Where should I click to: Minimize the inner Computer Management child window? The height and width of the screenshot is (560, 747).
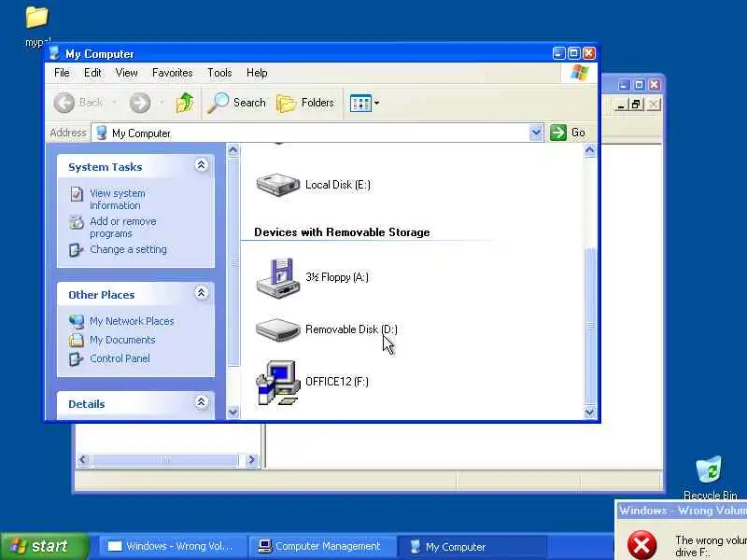click(620, 105)
